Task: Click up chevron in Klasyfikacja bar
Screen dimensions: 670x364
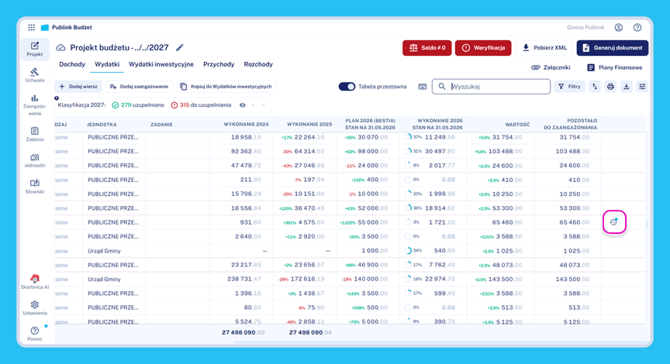Action: pyautogui.click(x=253, y=105)
